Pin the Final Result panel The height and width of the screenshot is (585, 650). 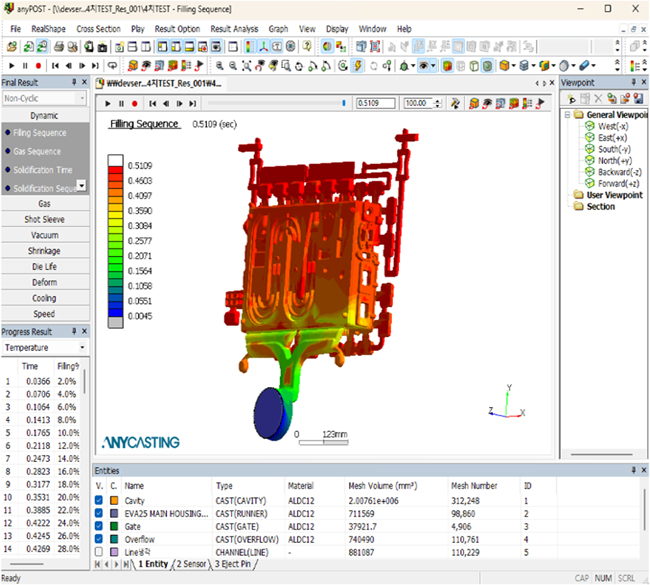73,82
